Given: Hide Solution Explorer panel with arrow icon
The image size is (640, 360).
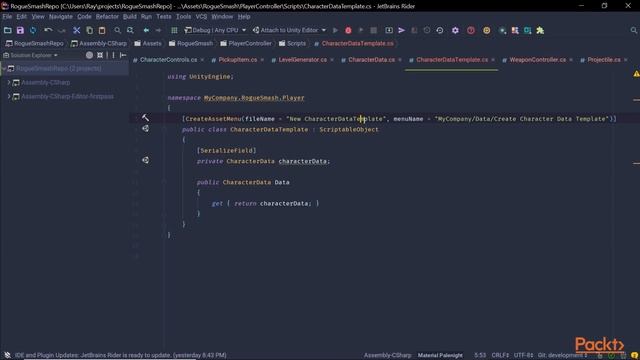Looking at the screenshot, I should (123, 55).
